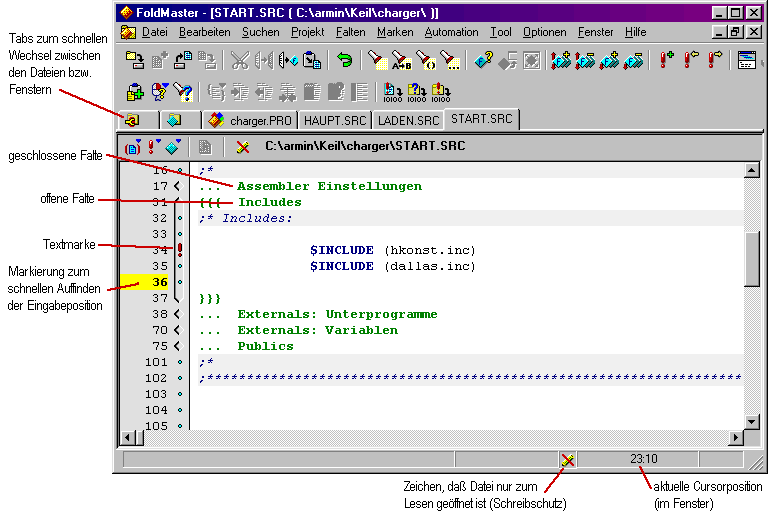The width and height of the screenshot is (768, 512).
Task: Open the Fenster menu
Action: (x=596, y=32)
